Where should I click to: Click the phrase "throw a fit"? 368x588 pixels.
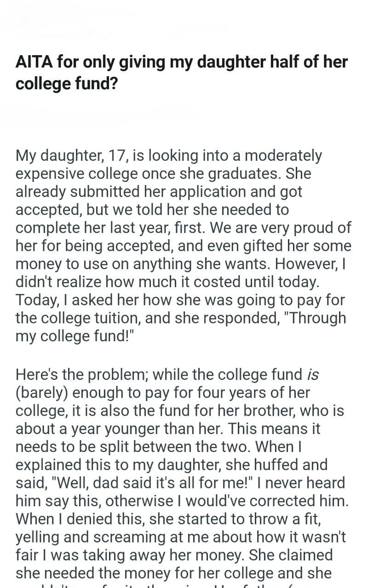pyautogui.click(x=282, y=519)
